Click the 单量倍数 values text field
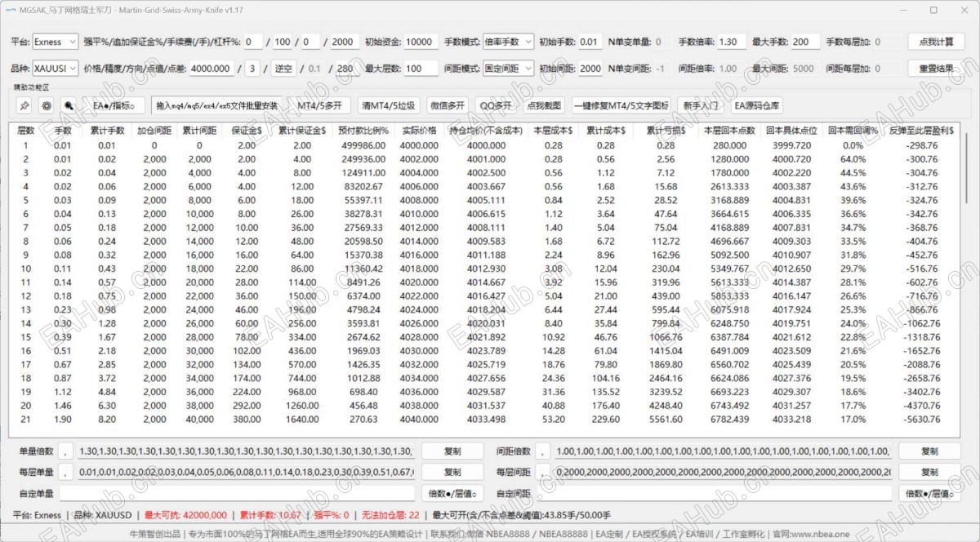Screen dimensions: 980x542 click(x=245, y=451)
